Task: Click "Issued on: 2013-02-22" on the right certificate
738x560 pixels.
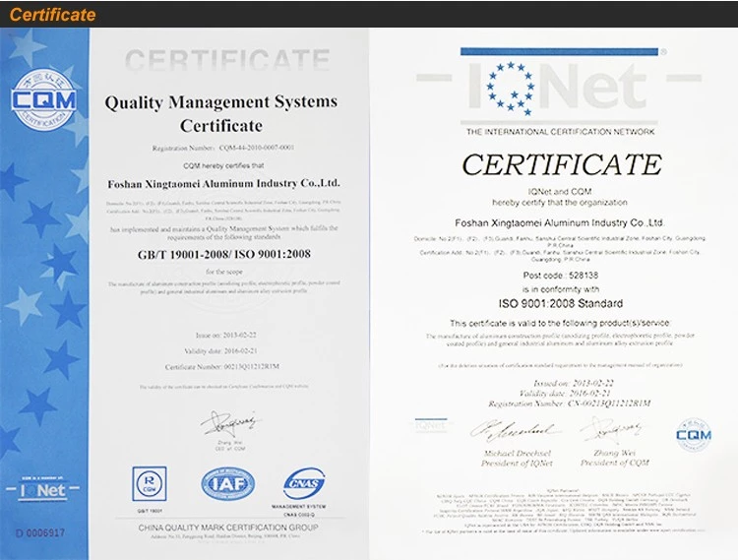Action: (x=574, y=383)
